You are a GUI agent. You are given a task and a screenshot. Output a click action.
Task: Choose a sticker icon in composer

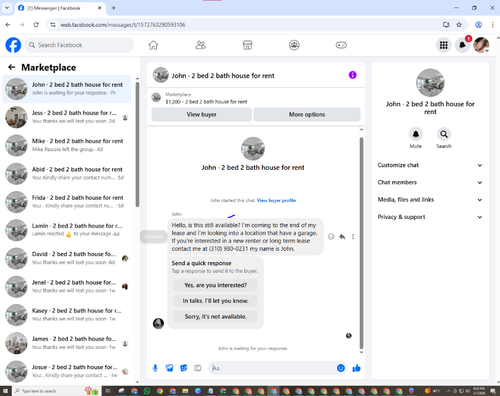184,368
